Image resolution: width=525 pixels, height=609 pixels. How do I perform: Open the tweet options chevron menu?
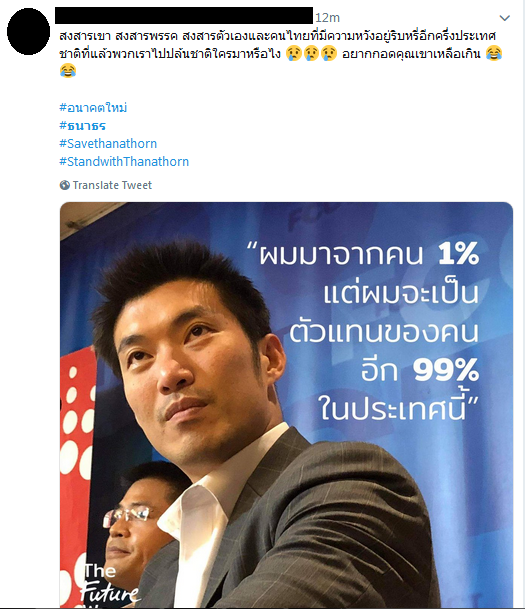(504, 18)
